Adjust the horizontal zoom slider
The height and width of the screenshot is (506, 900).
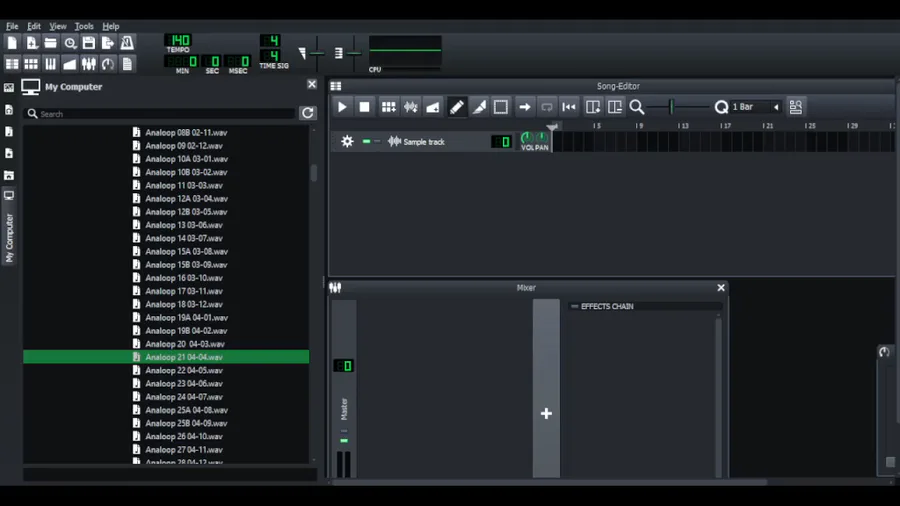click(x=677, y=107)
